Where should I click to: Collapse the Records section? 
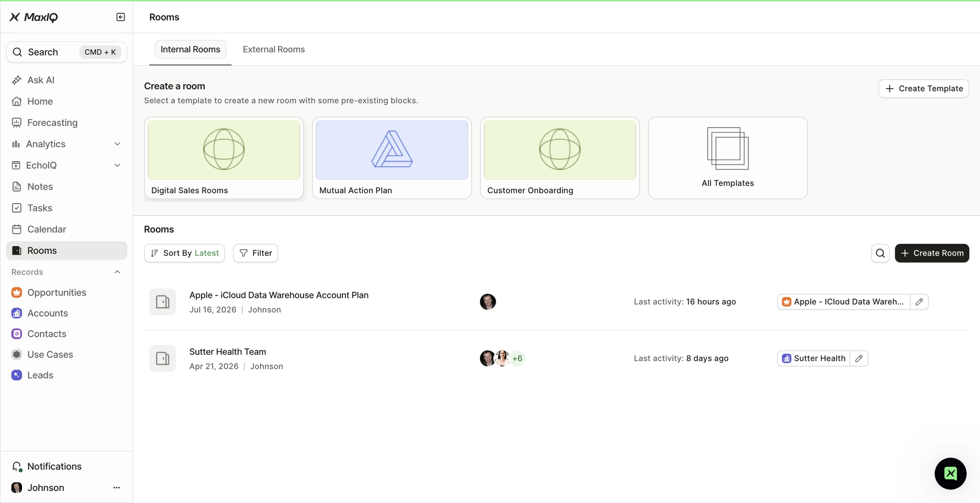(117, 272)
